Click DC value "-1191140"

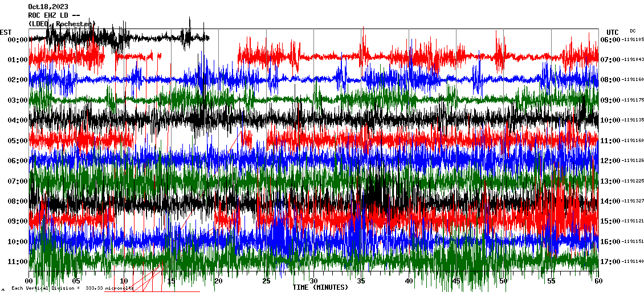[x=632, y=261]
